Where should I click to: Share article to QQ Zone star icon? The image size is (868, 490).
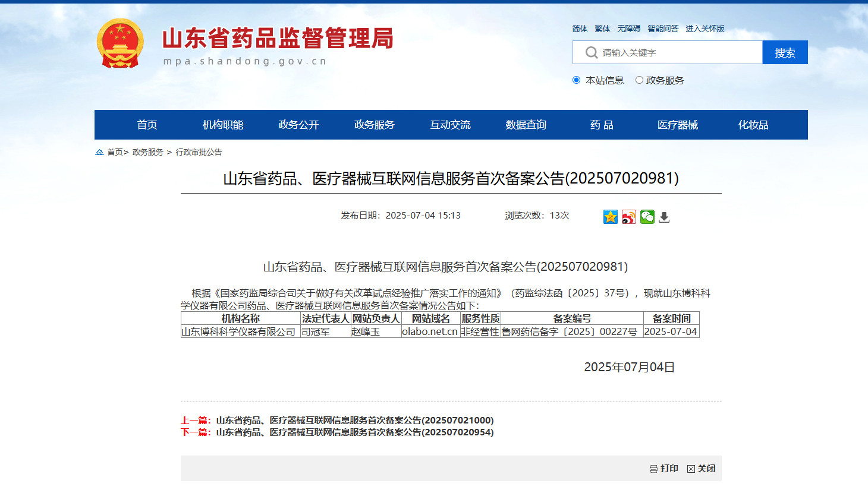tap(611, 217)
